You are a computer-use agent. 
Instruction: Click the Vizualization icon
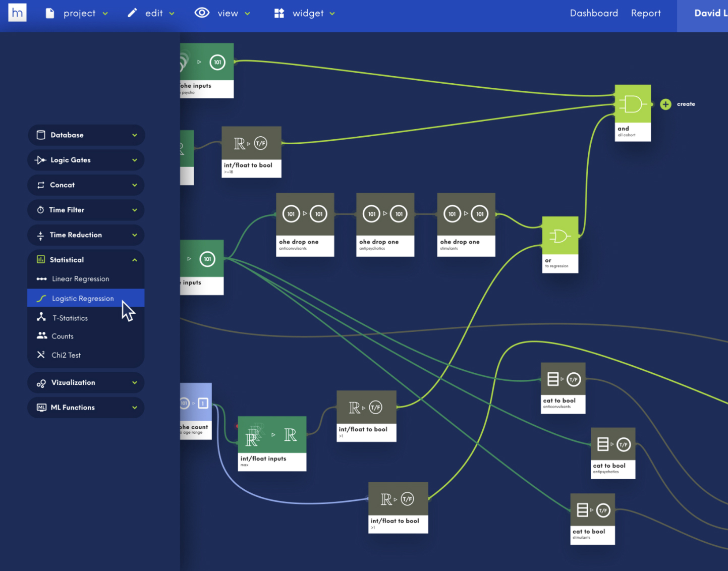[41, 383]
